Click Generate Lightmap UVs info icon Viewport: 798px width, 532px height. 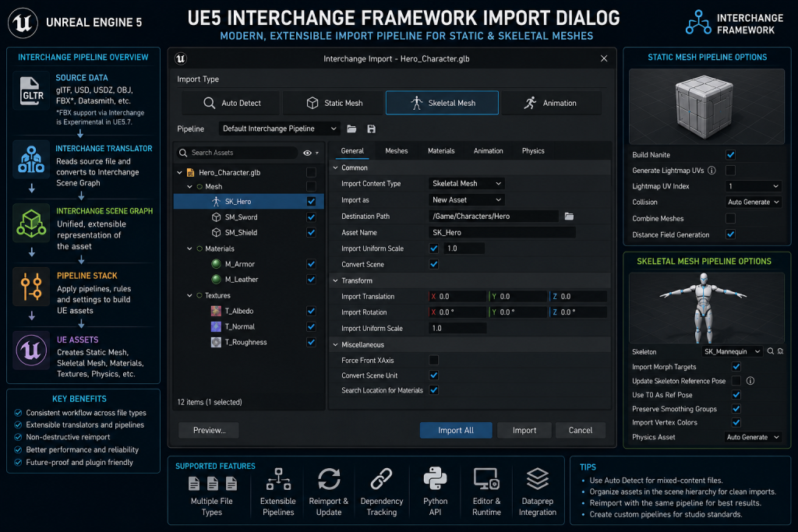tap(712, 171)
